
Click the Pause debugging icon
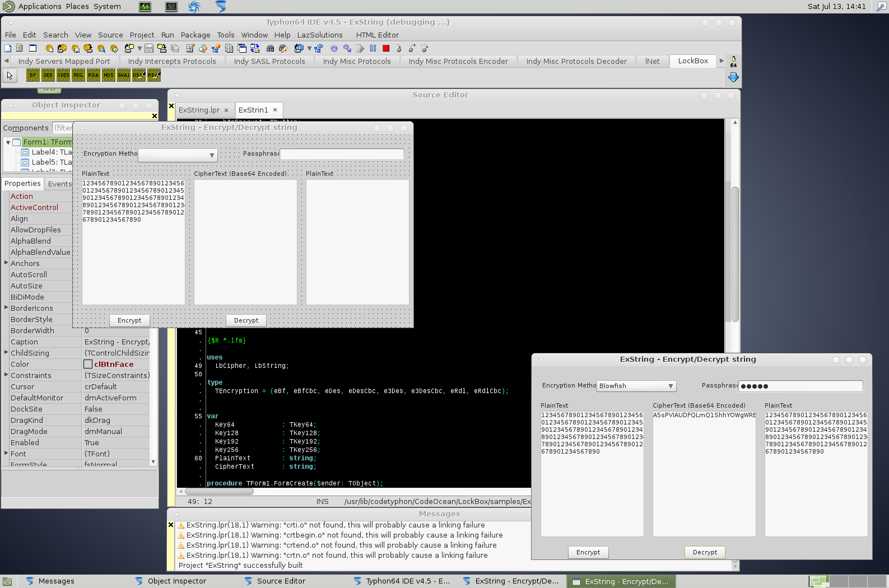[x=373, y=49]
